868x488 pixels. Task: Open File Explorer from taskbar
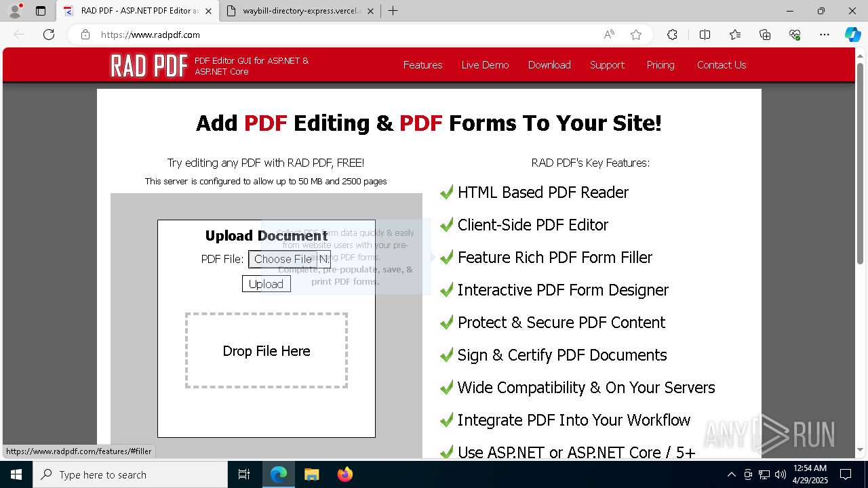pos(311,474)
